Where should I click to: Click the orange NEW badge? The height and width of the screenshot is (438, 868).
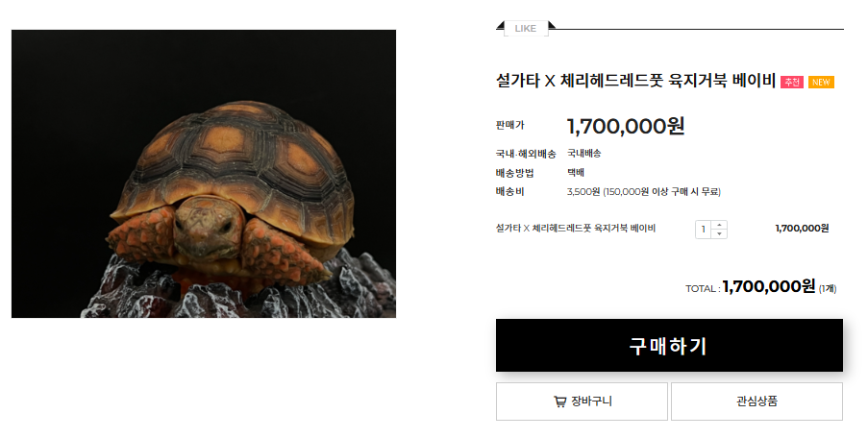pyautogui.click(x=821, y=82)
